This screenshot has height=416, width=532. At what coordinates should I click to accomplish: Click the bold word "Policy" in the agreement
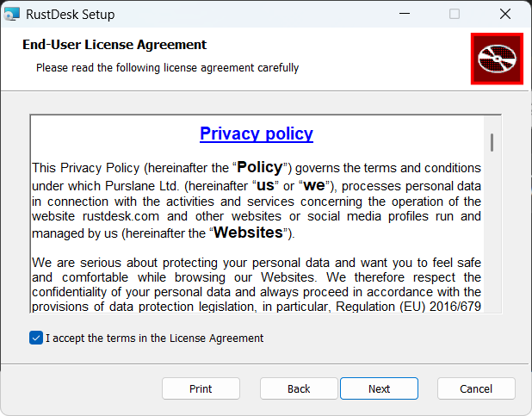click(259, 166)
